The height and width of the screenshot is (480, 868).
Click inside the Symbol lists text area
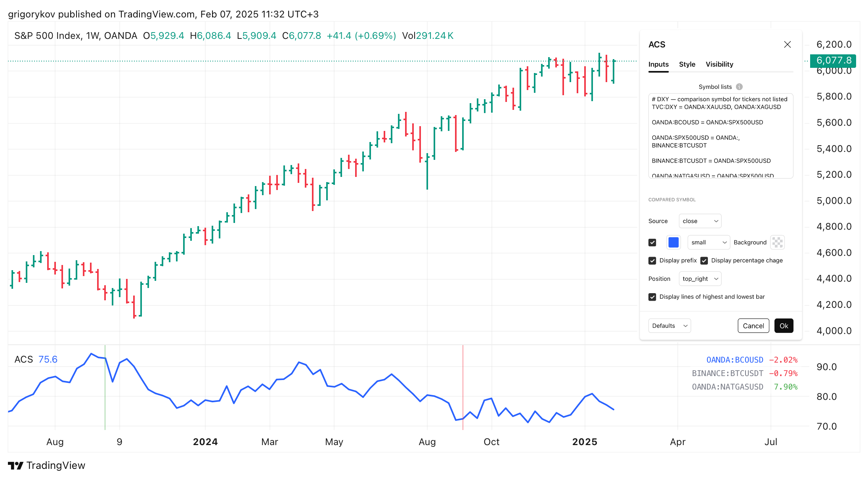(x=721, y=136)
